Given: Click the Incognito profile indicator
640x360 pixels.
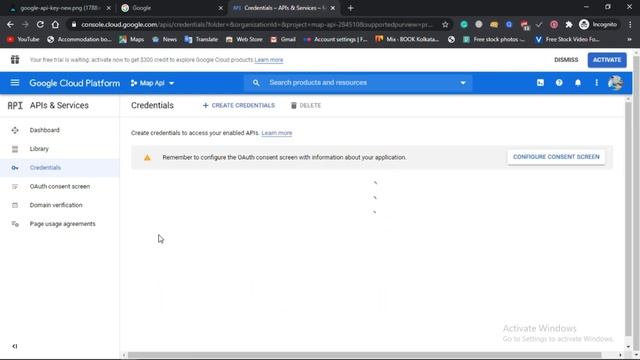Looking at the screenshot, I should click(x=598, y=24).
